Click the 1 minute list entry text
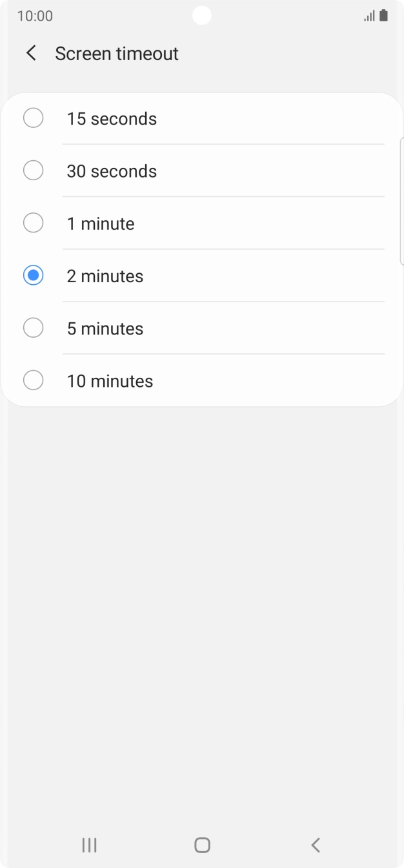404x868 pixels. click(101, 223)
